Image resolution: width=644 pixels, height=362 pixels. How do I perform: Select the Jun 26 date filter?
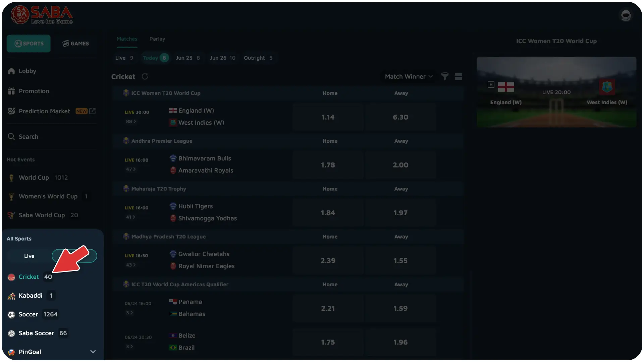point(222,58)
